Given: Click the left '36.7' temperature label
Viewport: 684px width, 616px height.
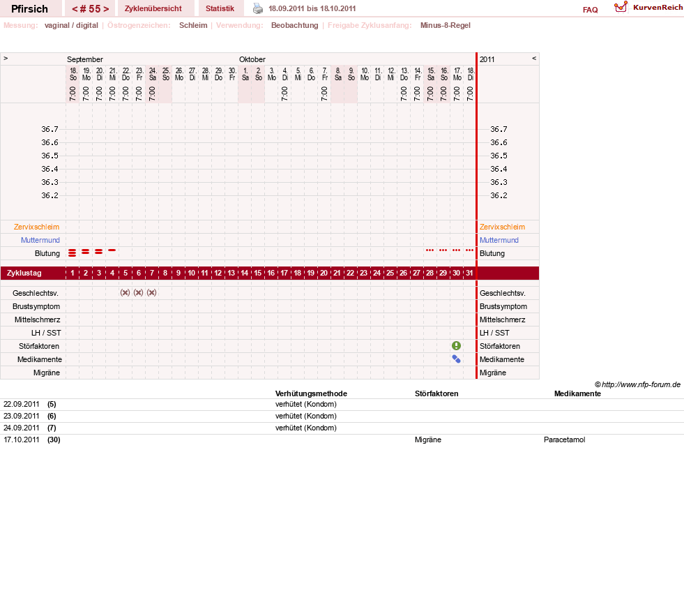Looking at the screenshot, I should click(x=50, y=129).
